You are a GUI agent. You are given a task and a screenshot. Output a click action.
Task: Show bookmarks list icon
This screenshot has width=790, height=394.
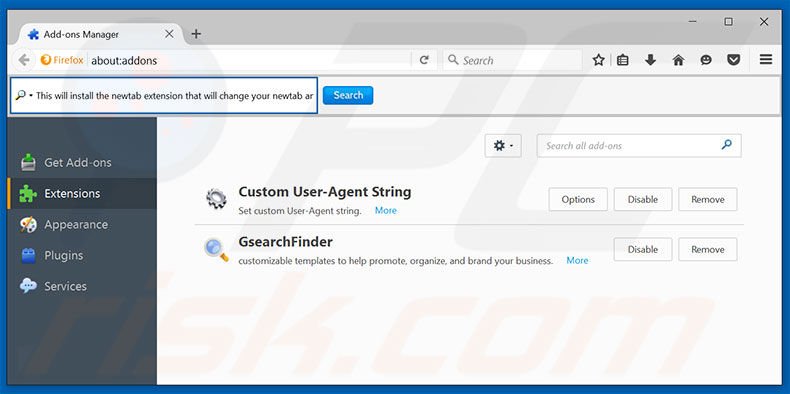pos(623,60)
